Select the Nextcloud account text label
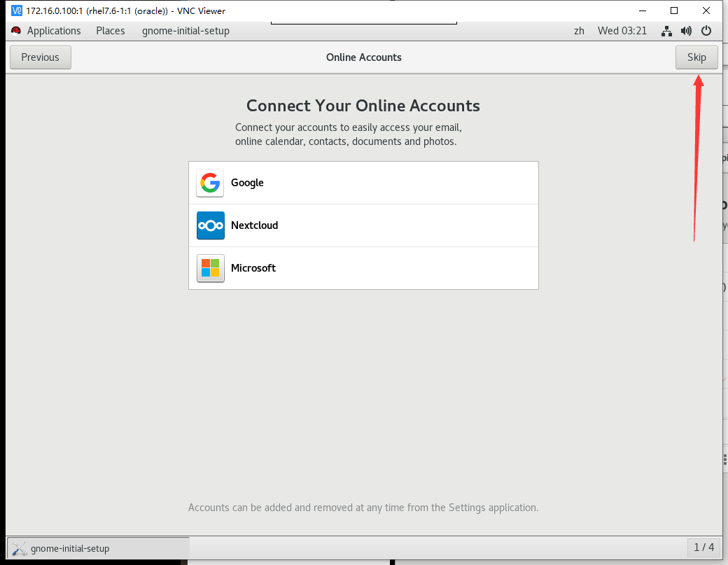 (x=254, y=225)
